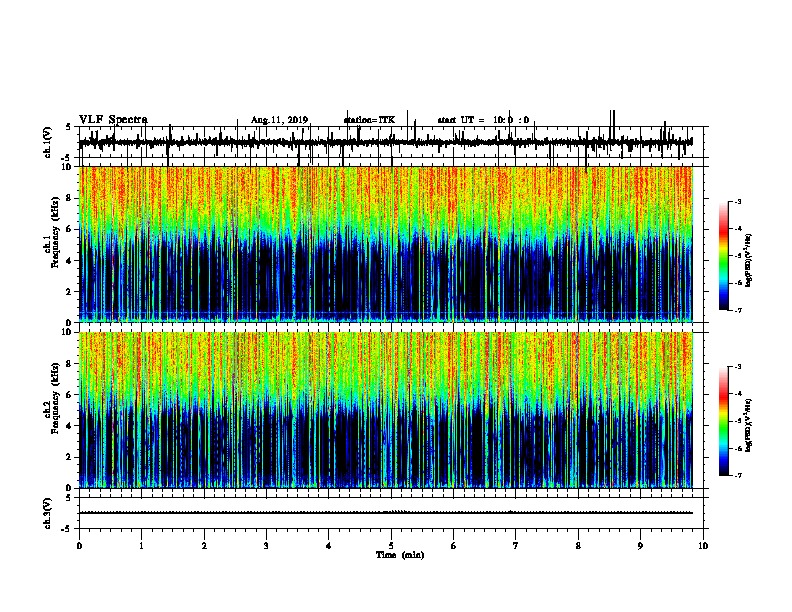792x612 pixels.
Task: Click the ch.1 colorbar log(PSD) unit label
Action: click(x=748, y=261)
